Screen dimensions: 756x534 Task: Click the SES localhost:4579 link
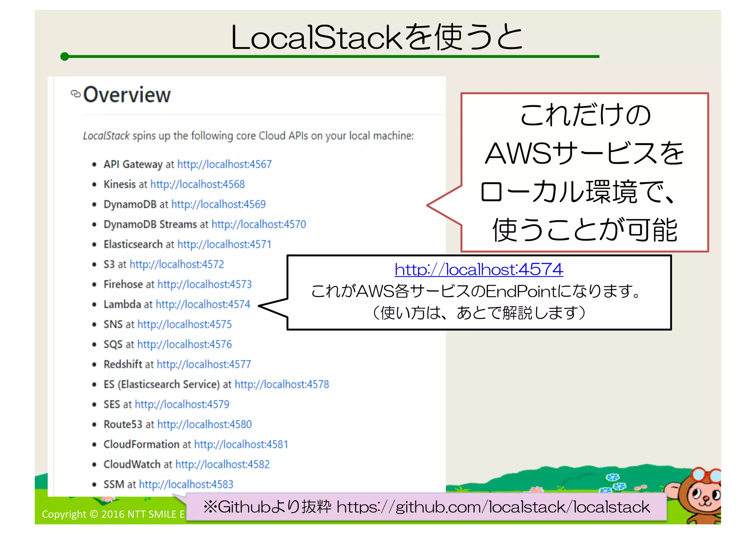coord(182,404)
